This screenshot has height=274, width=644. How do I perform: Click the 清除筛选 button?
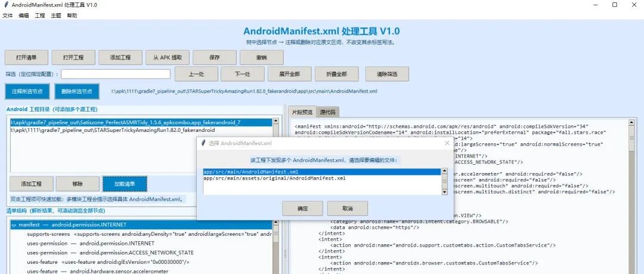[x=388, y=74]
